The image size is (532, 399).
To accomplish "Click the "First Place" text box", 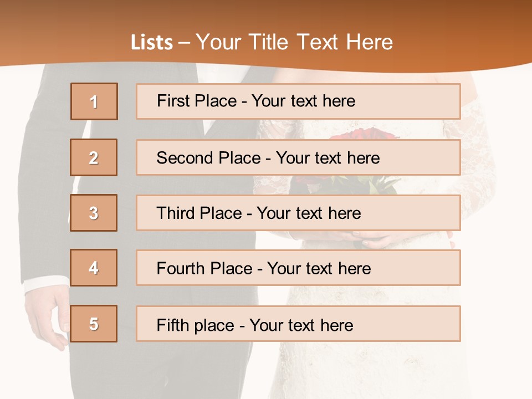I will (x=298, y=101).
